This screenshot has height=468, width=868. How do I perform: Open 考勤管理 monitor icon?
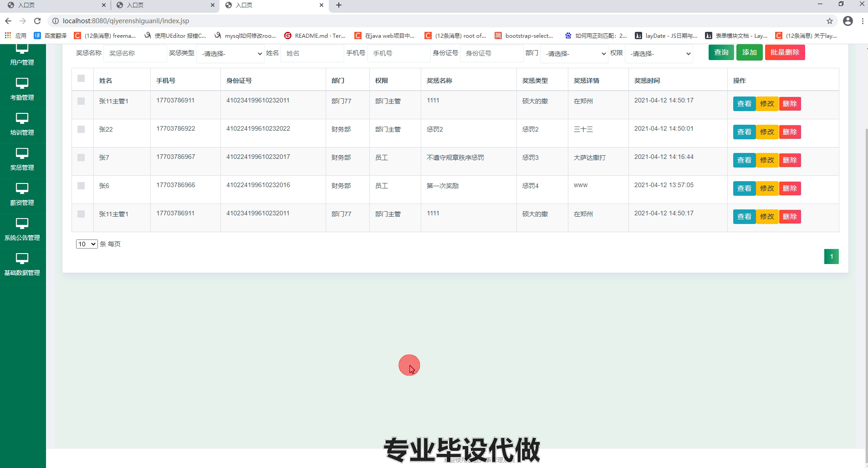pyautogui.click(x=22, y=83)
